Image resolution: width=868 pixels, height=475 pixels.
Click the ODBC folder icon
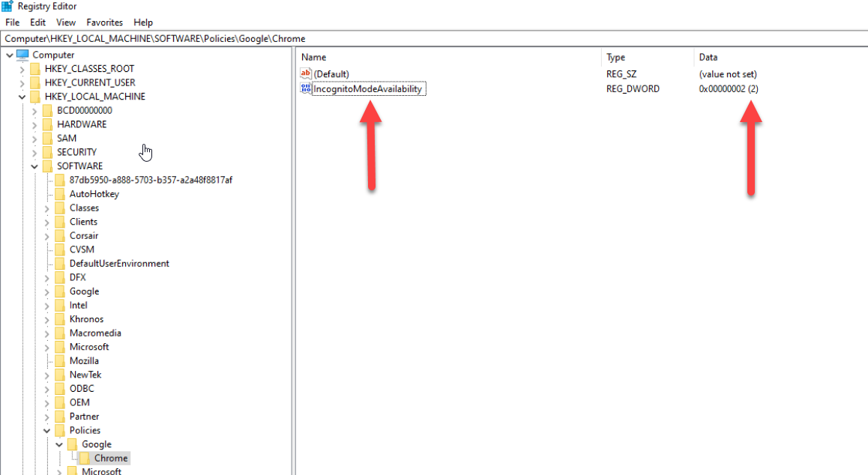60,388
